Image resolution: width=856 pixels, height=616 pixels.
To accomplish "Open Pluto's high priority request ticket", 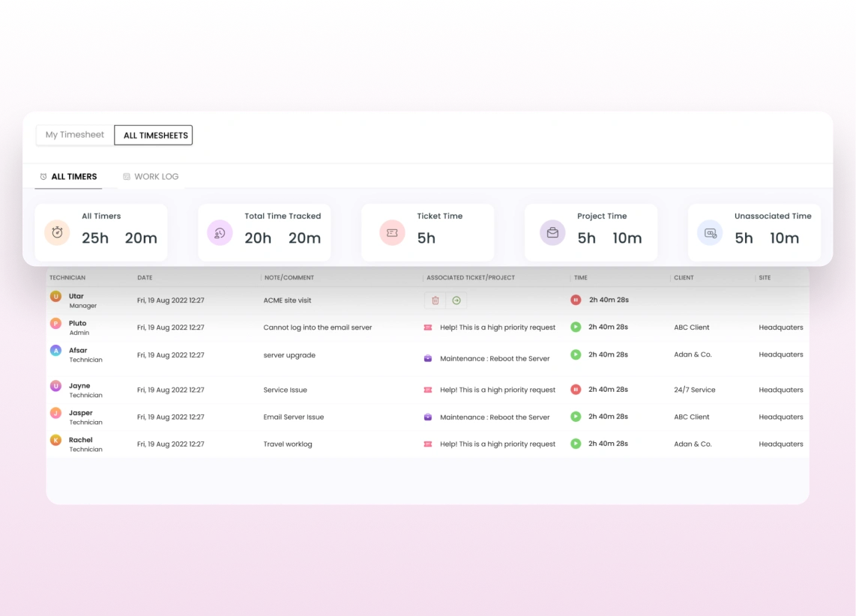I will click(x=498, y=327).
